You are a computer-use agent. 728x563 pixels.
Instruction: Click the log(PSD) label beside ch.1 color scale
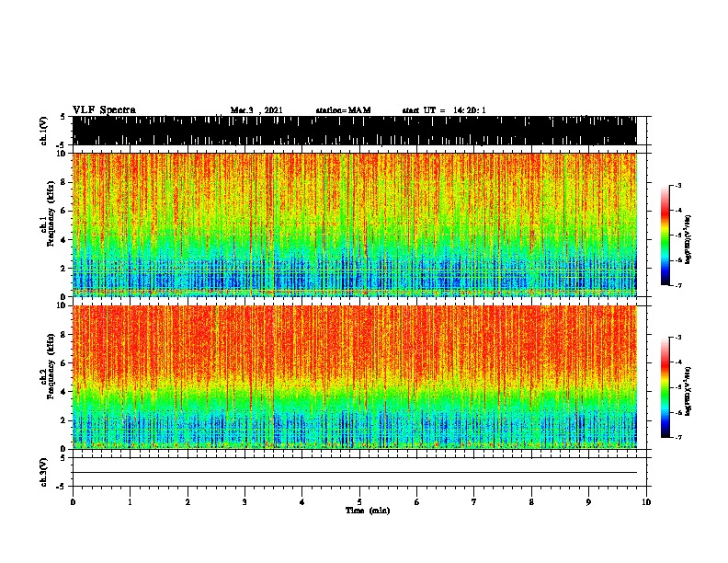pos(688,239)
